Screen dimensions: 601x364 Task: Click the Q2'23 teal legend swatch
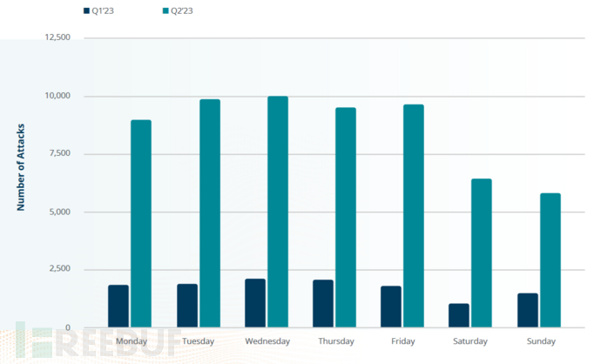(166, 11)
